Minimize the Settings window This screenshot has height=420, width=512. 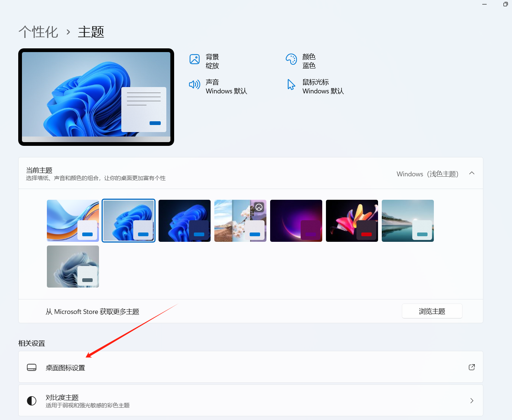484,4
